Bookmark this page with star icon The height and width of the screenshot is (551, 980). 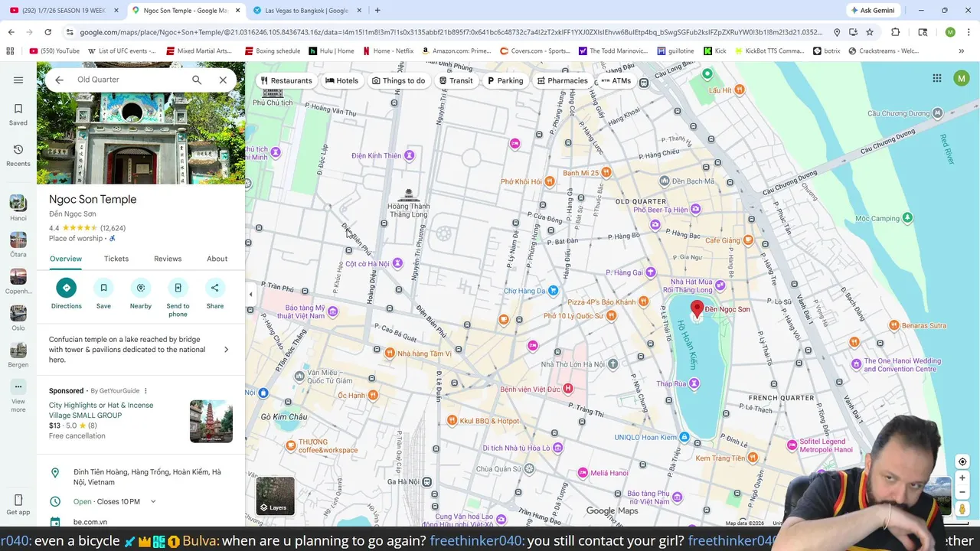[870, 32]
